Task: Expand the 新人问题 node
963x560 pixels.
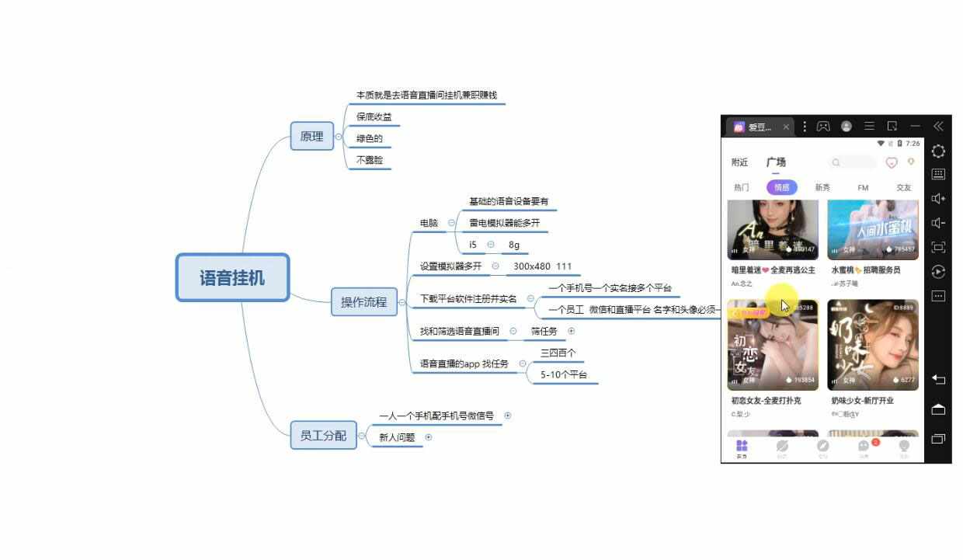Action: coord(428,437)
